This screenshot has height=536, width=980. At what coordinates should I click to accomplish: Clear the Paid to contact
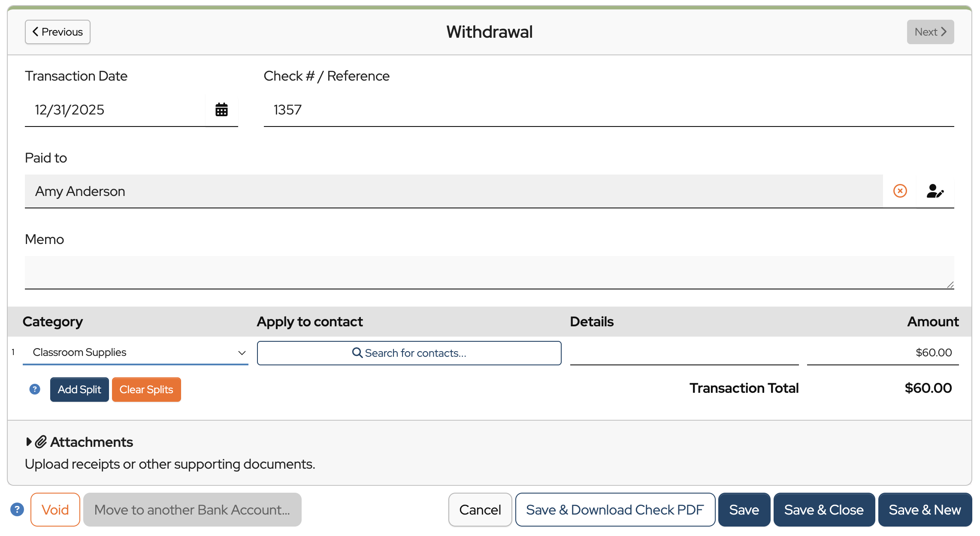[x=900, y=191]
